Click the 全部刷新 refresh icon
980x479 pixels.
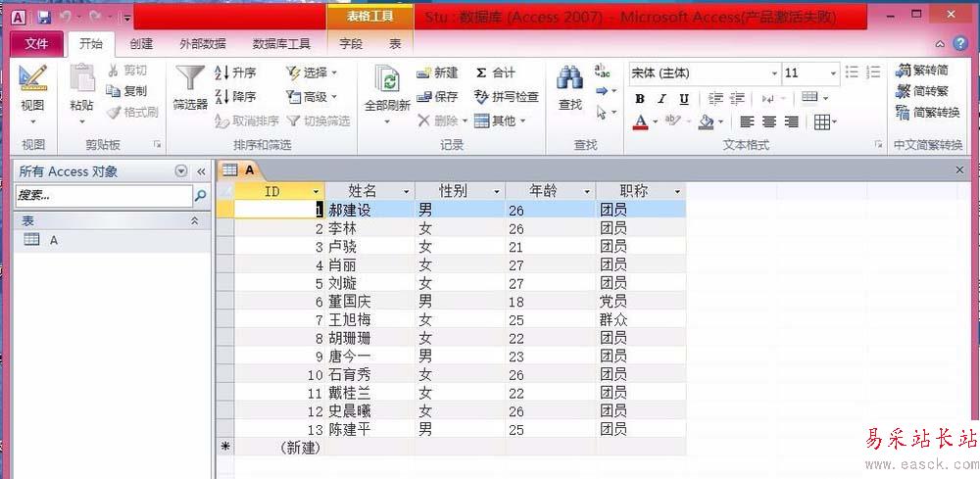387,79
